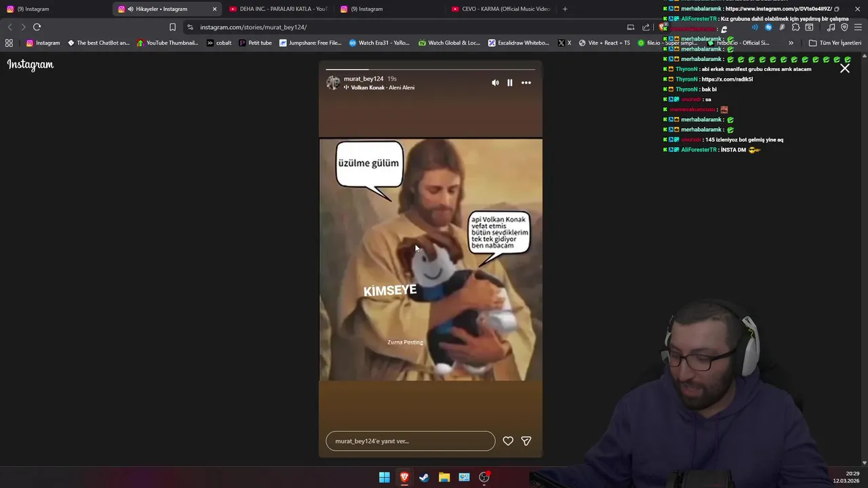Image resolution: width=868 pixels, height=488 pixels.
Task: Switch to CEVO - KARMA music video tab
Action: (500, 9)
